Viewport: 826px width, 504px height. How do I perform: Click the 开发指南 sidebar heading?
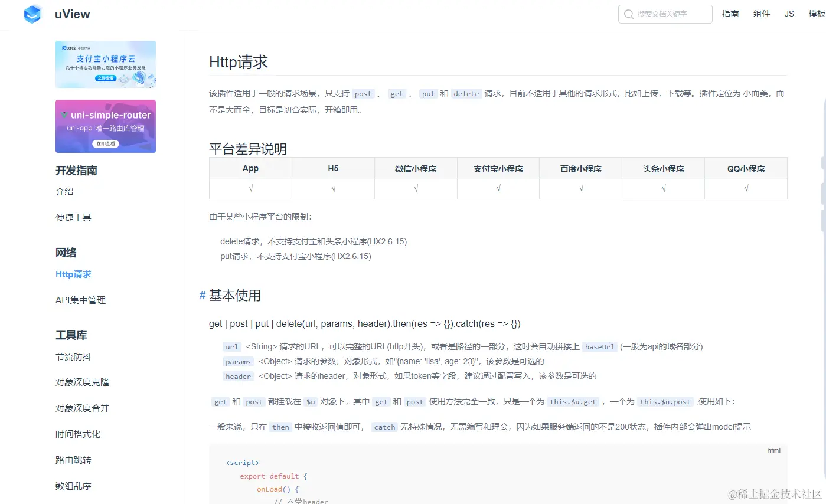[76, 171]
